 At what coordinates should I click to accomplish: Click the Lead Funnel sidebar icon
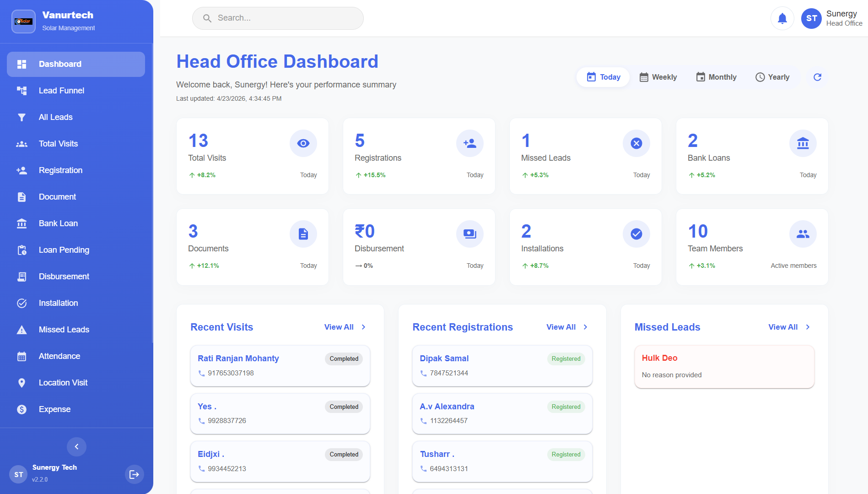pos(22,91)
